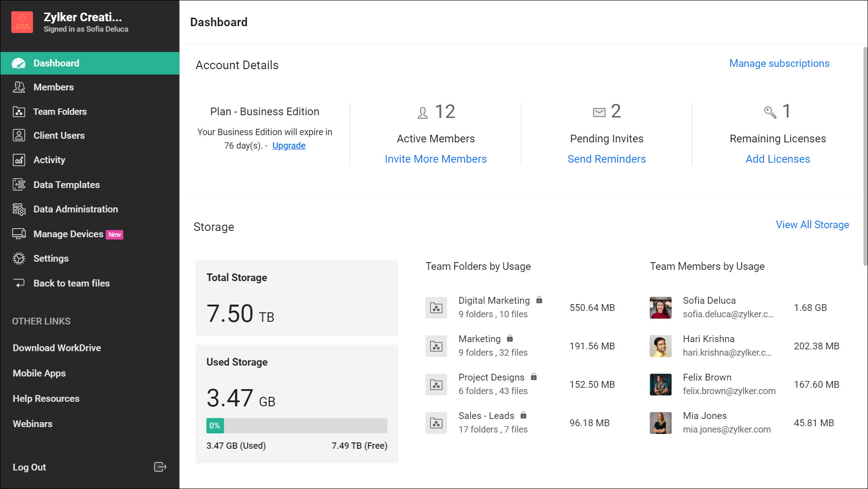Click the Digital Marketing team folder icon
Image resolution: width=868 pixels, height=489 pixels.
click(436, 308)
